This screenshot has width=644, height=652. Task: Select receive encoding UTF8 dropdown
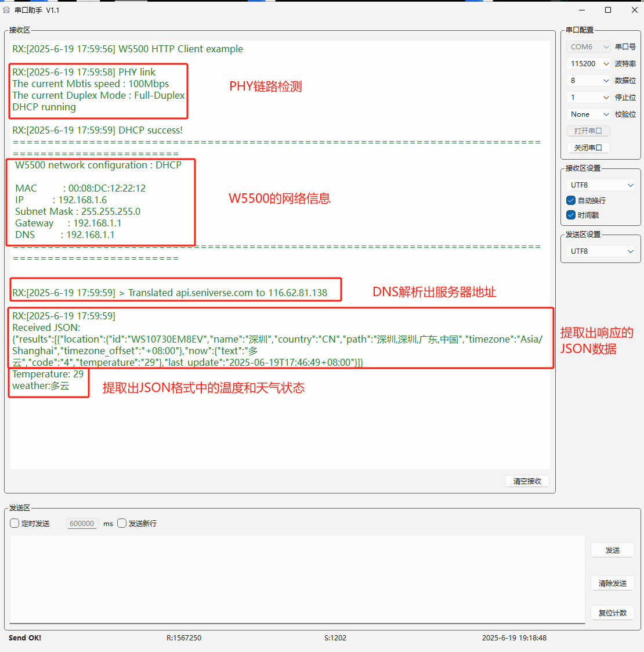601,185
